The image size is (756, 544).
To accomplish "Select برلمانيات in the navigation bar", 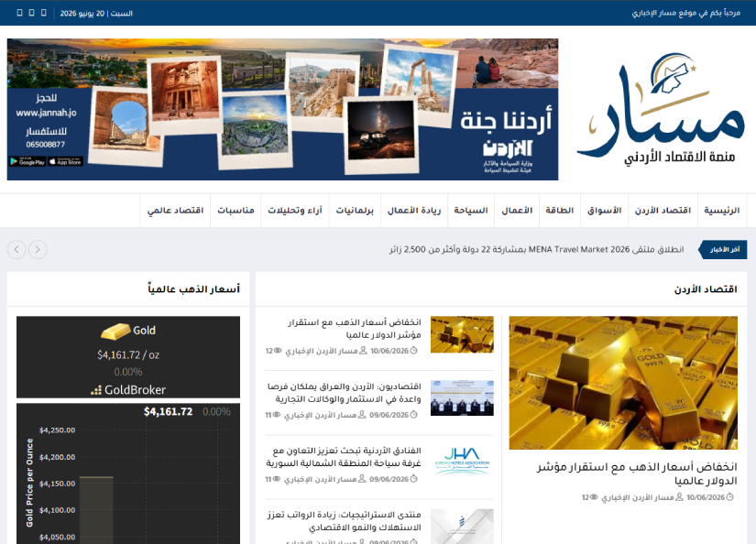I will tap(355, 211).
